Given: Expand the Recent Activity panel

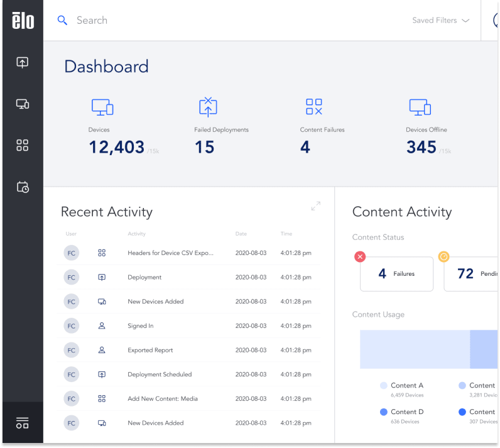Looking at the screenshot, I should [316, 206].
